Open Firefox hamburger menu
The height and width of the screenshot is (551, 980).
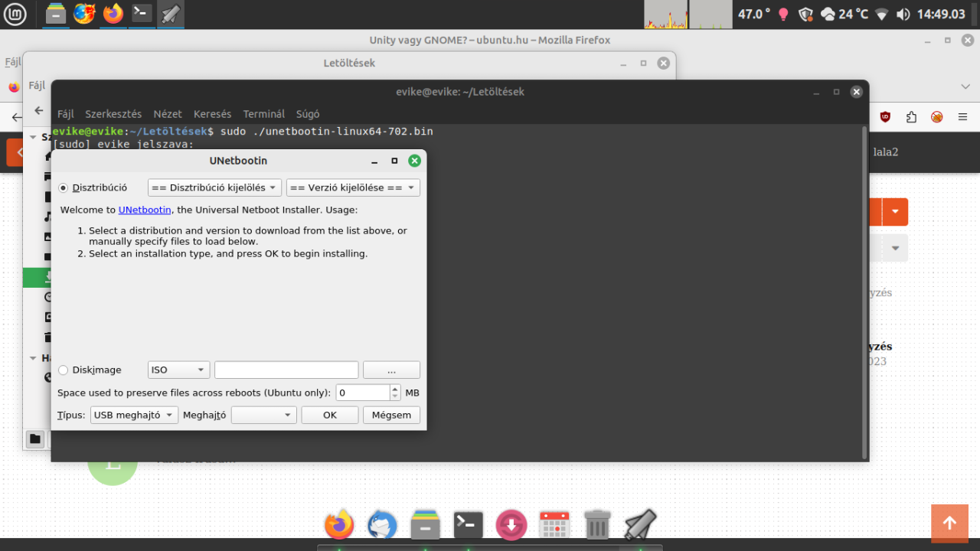click(x=962, y=117)
